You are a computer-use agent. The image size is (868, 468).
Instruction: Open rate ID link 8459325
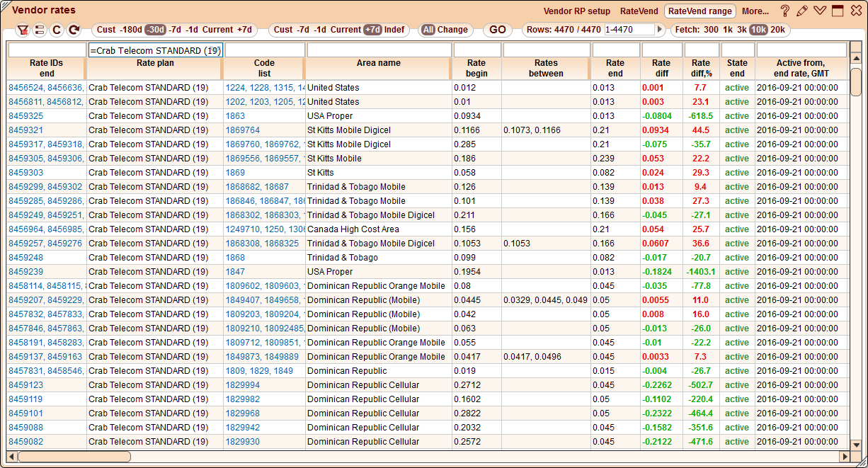click(25, 115)
